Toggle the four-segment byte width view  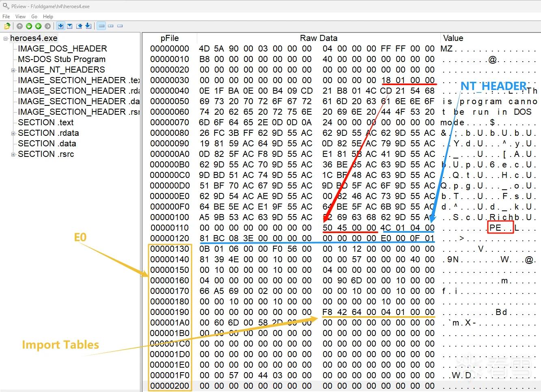pos(101,26)
